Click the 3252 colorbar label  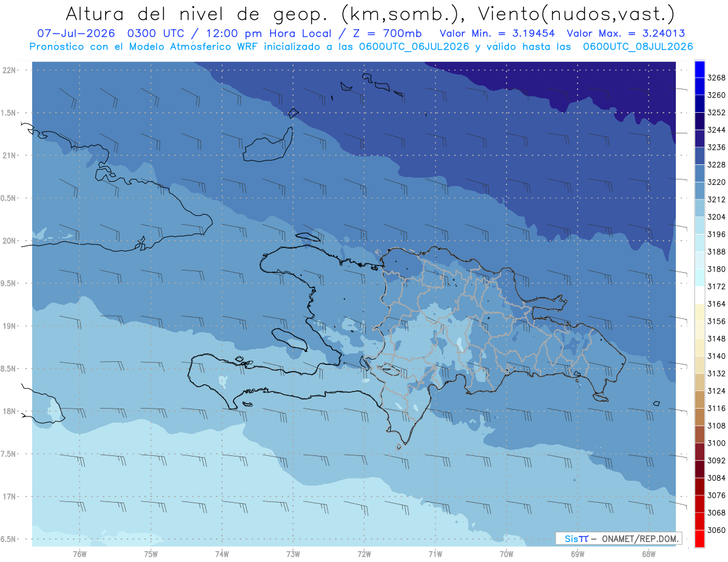(x=716, y=112)
